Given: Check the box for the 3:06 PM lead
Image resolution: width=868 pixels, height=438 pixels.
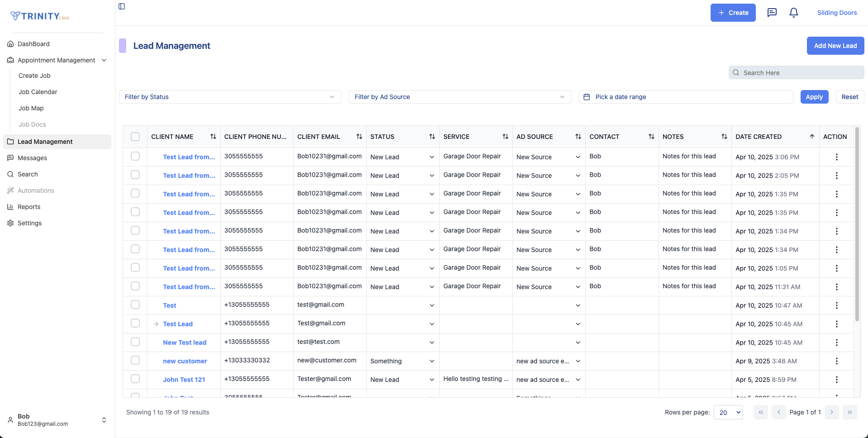Looking at the screenshot, I should (135, 156).
